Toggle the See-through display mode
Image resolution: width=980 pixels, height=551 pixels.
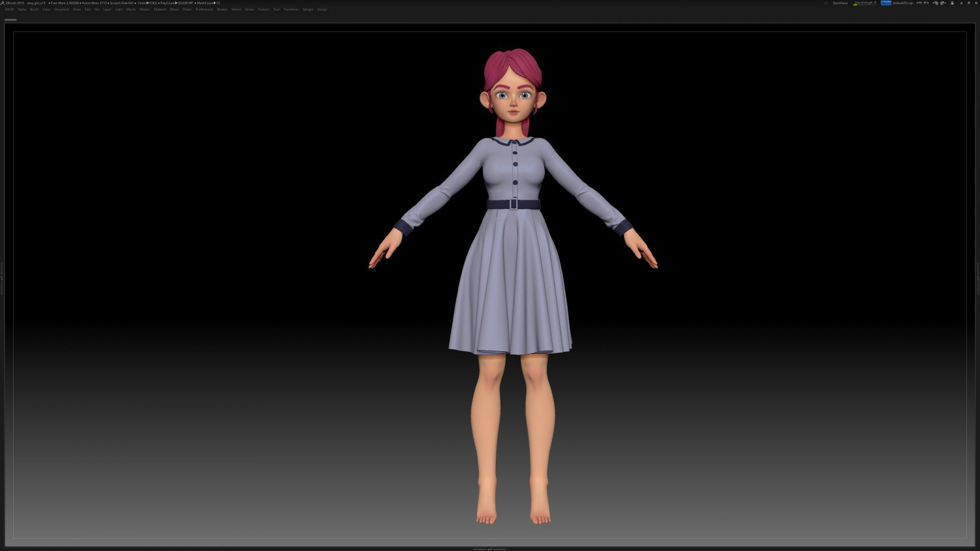864,3
